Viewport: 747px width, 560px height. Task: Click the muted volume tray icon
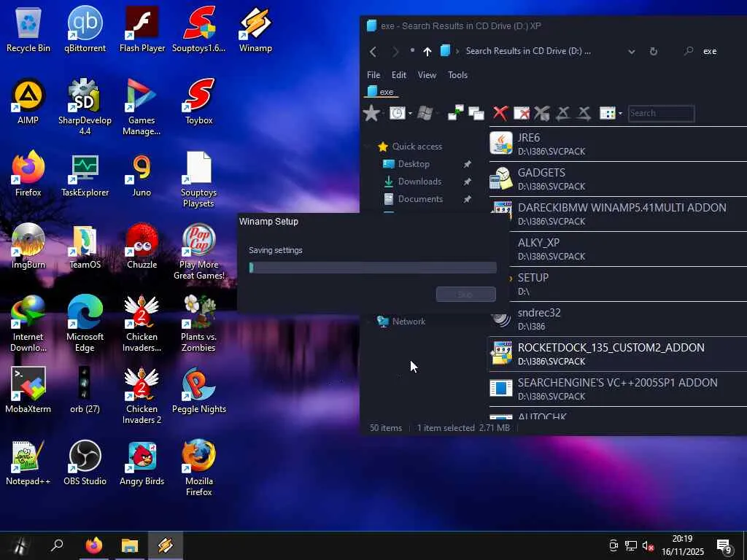648,546
